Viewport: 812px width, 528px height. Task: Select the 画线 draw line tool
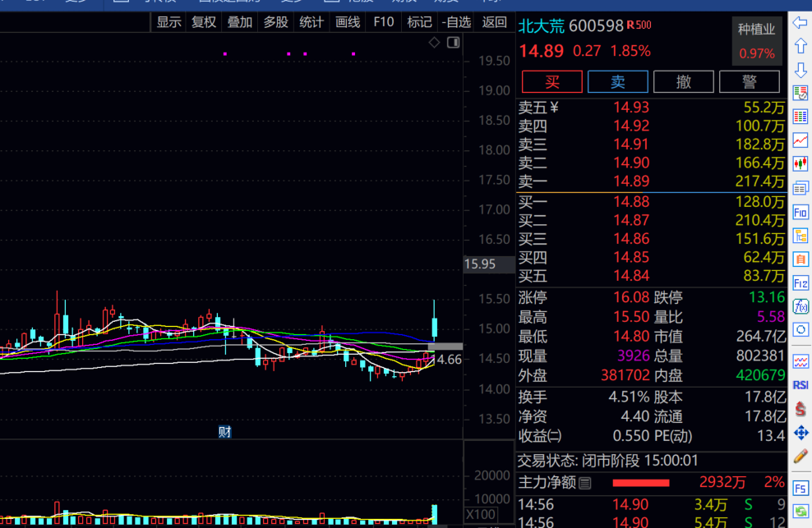click(348, 22)
